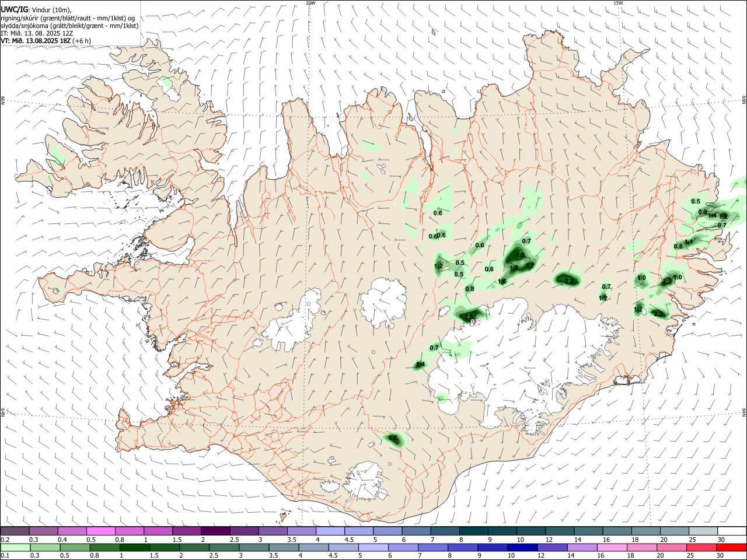The width and height of the screenshot is (747, 560).
Task: Click the '0.2' label in the top legend row
Action: click(x=5, y=540)
